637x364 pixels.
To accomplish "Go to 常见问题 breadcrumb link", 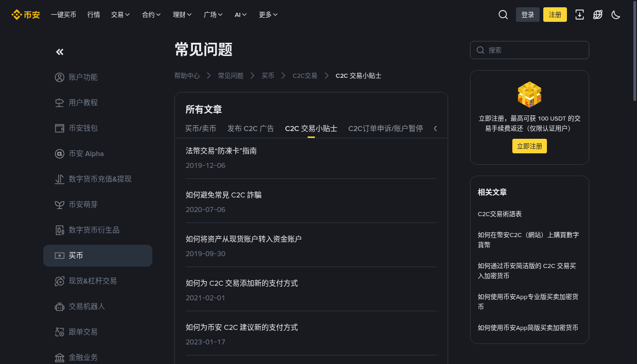I will tap(231, 76).
